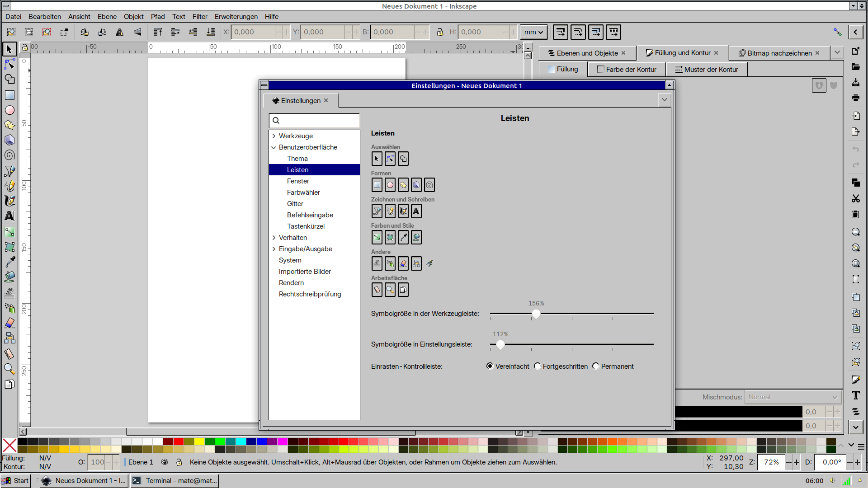Click the Cut scissors icon in right toolbar
Screen dimensions: 868x488
855,199
